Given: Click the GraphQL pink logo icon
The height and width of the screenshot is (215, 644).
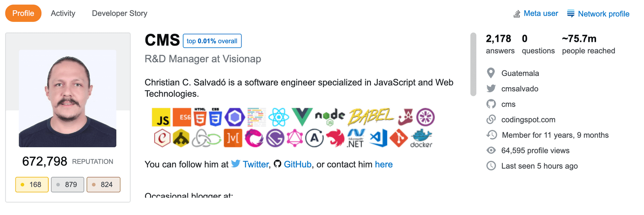Looking at the screenshot, I should [x=294, y=138].
